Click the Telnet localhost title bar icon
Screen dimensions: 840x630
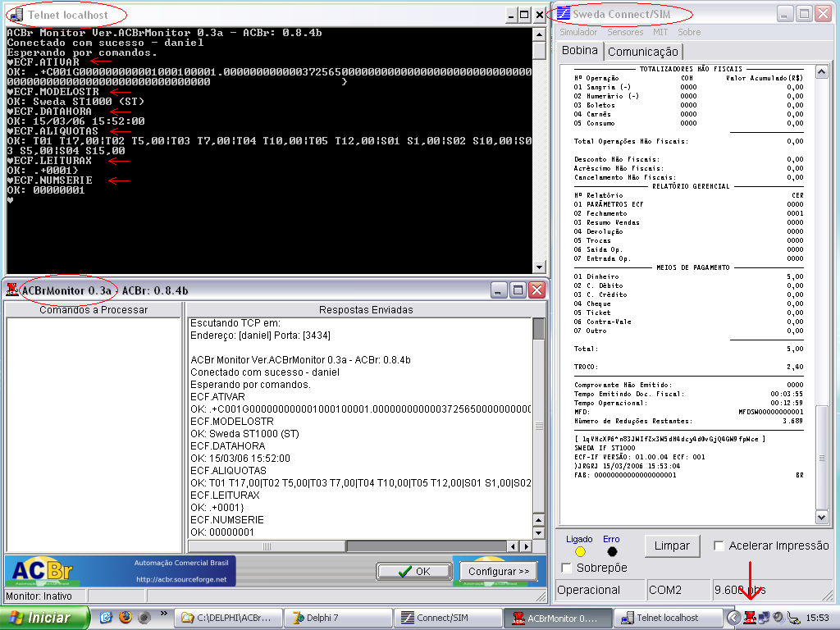pos(16,15)
